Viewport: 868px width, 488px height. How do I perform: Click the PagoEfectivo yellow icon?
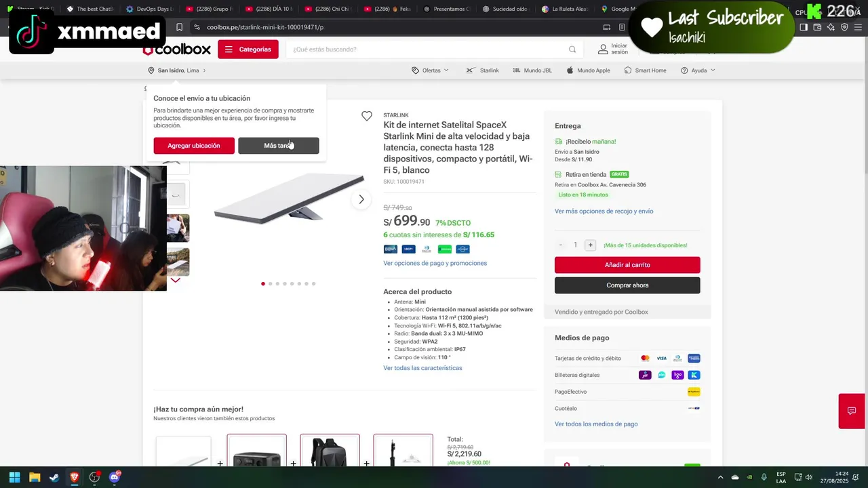coord(694,392)
